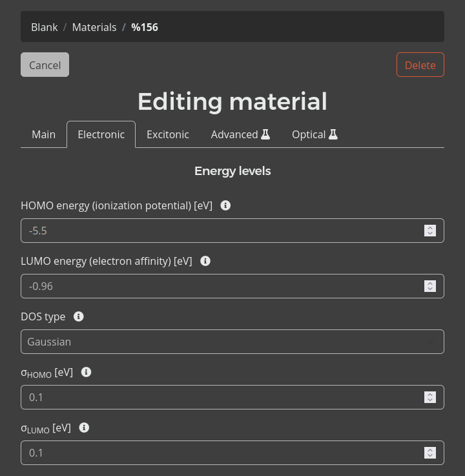Open the DOS type Gaussian dropdown
Screen dimensions: 465x476
[x=232, y=342]
